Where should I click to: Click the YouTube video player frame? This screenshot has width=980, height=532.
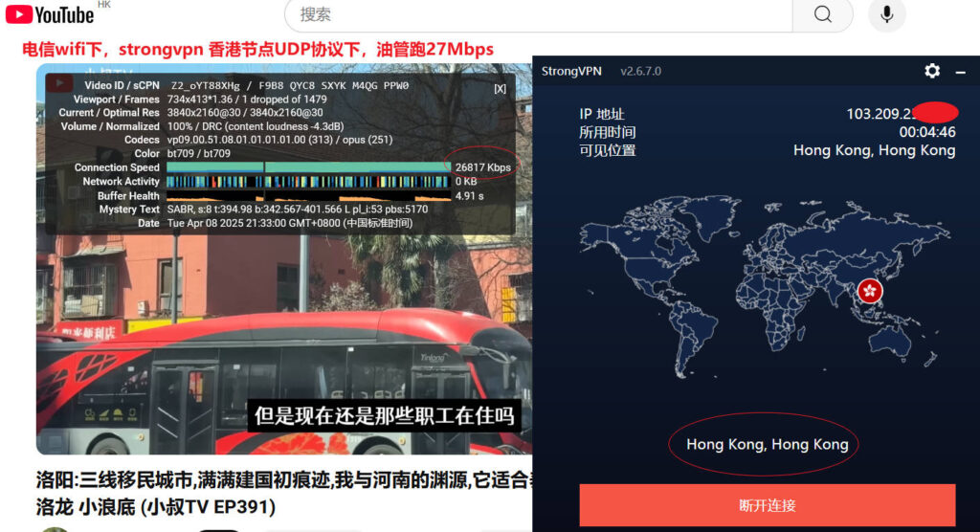[283, 258]
